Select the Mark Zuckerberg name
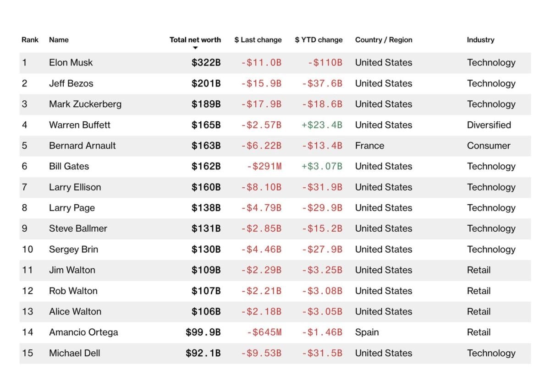 click(85, 104)
